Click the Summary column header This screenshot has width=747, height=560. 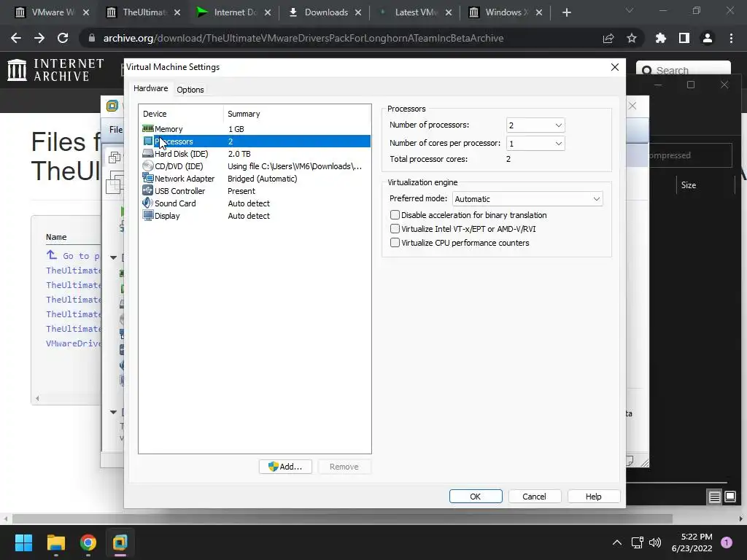297,113
